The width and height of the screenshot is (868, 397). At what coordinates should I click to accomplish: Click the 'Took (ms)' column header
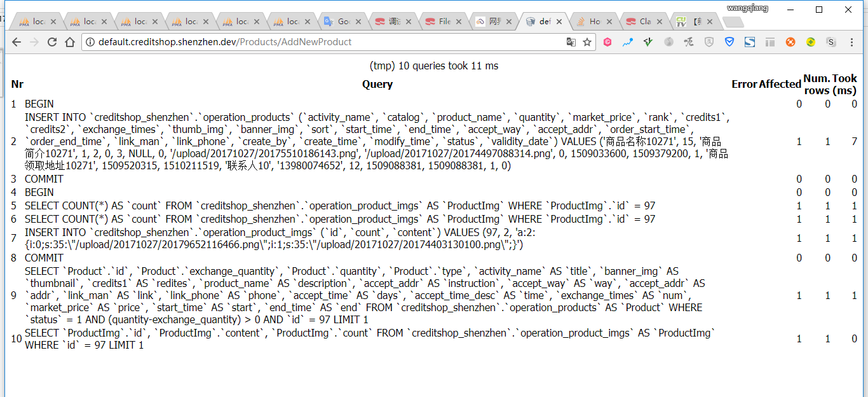click(x=845, y=84)
